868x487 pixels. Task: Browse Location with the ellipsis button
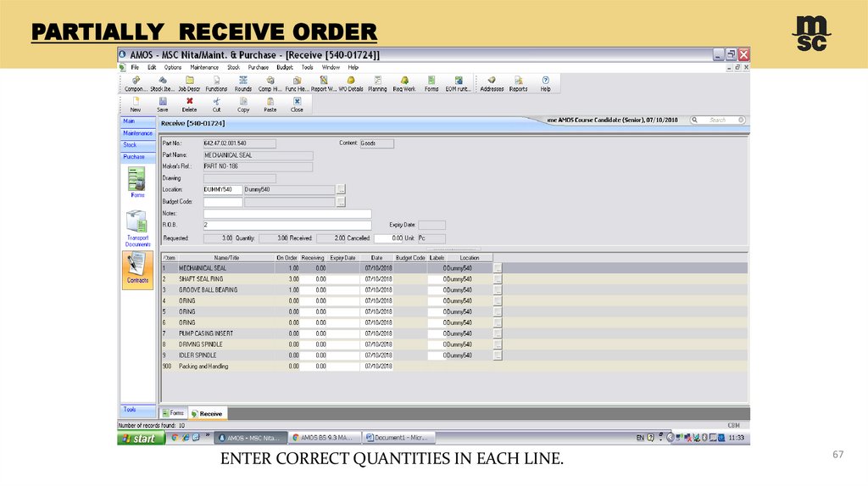(x=341, y=189)
